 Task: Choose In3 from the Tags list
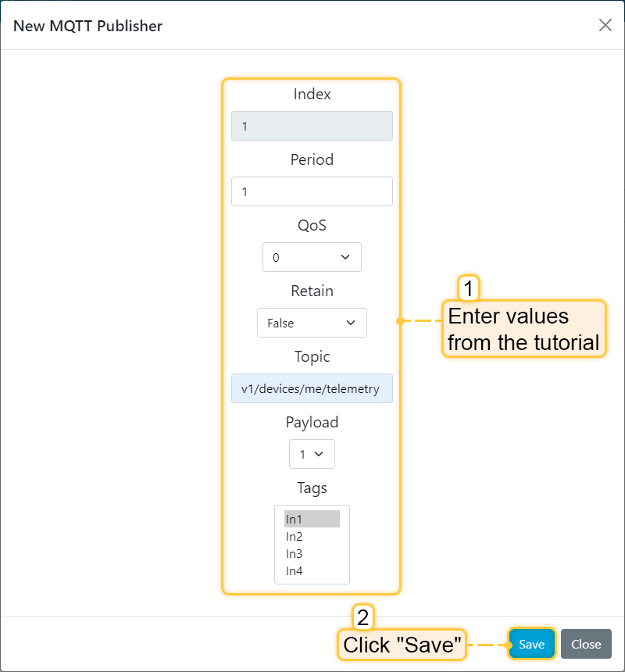pyautogui.click(x=312, y=554)
